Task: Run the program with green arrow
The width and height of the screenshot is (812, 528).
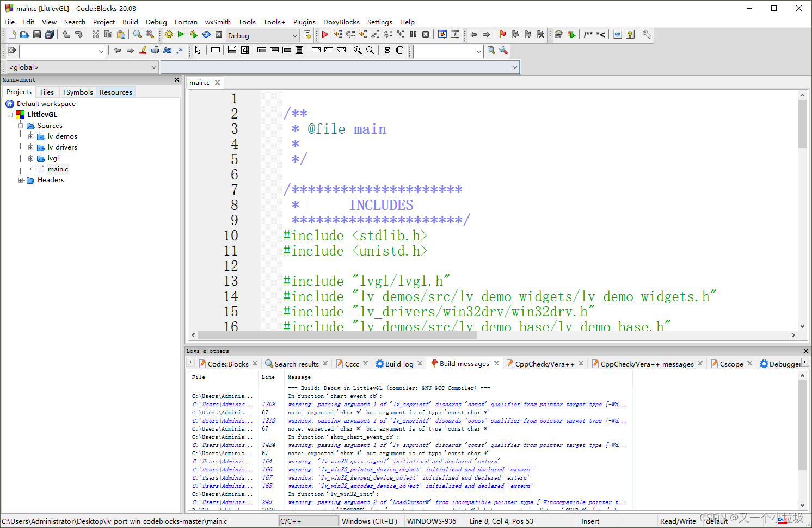Action: [x=181, y=35]
